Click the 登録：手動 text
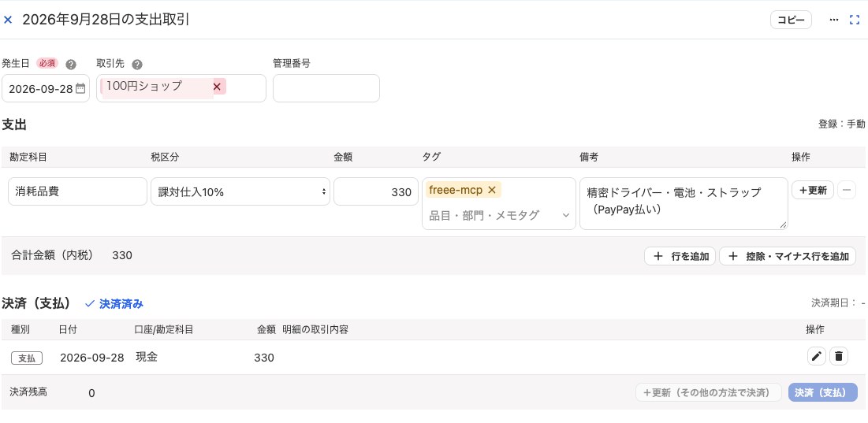This screenshot has width=868, height=423. (x=841, y=124)
